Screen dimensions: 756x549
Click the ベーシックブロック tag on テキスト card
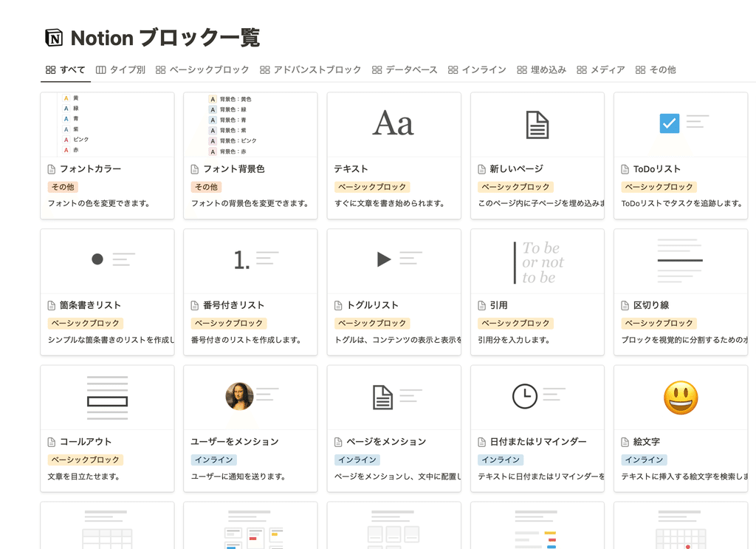pyautogui.click(x=372, y=187)
